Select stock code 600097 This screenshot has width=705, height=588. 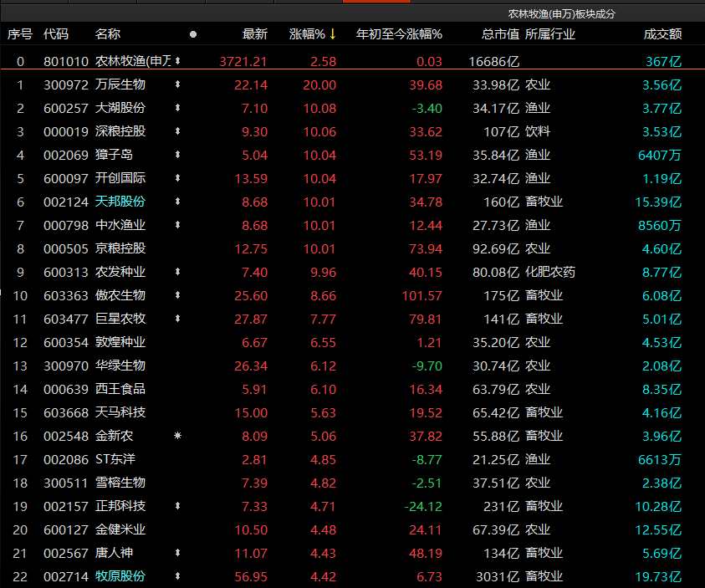pos(65,178)
